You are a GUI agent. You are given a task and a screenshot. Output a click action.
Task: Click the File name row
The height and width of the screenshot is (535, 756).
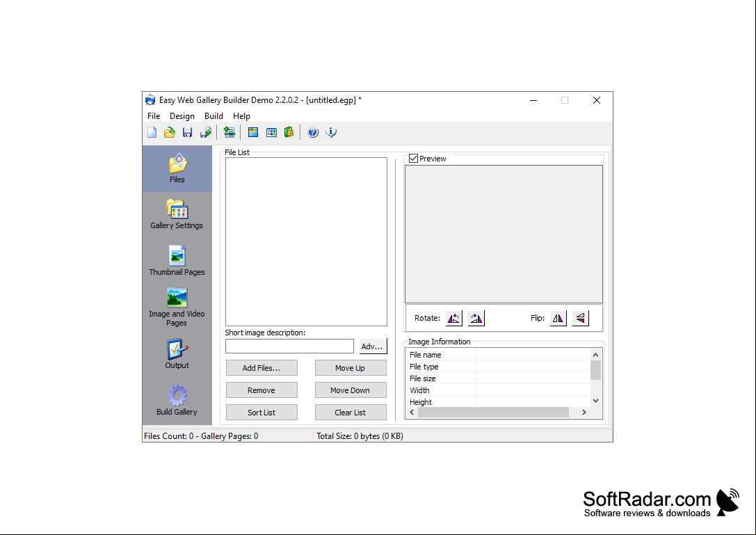[498, 355]
